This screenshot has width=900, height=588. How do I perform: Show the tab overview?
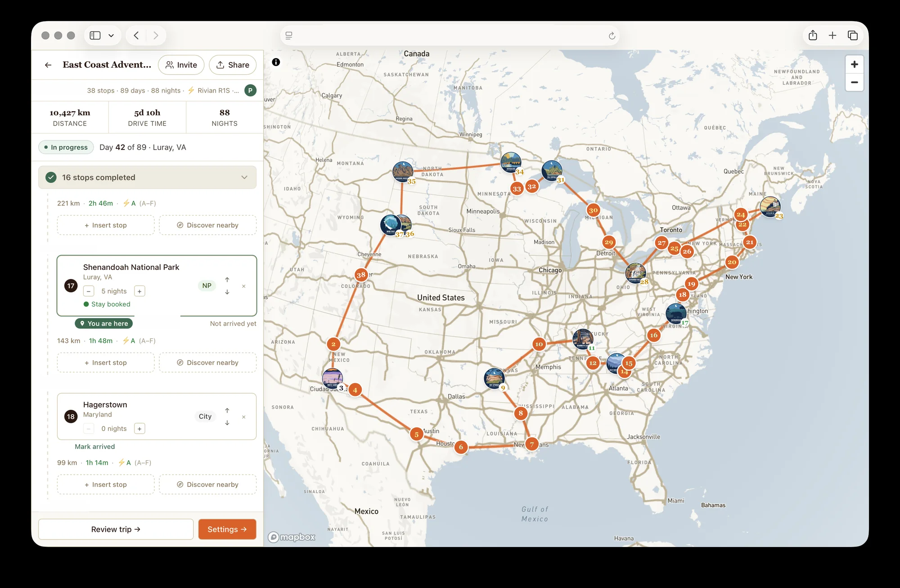(852, 36)
